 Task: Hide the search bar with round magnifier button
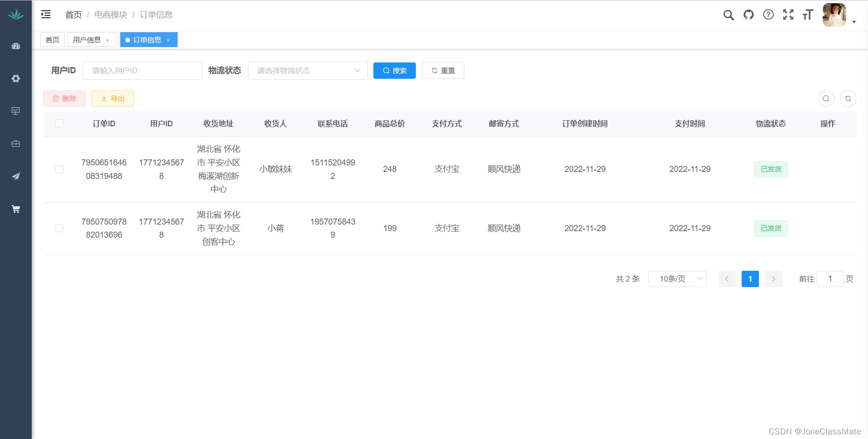click(x=826, y=98)
